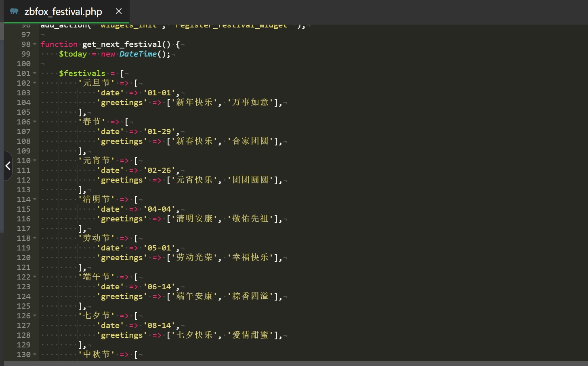Click the '01-01' date value
588x366 pixels.
160,93
